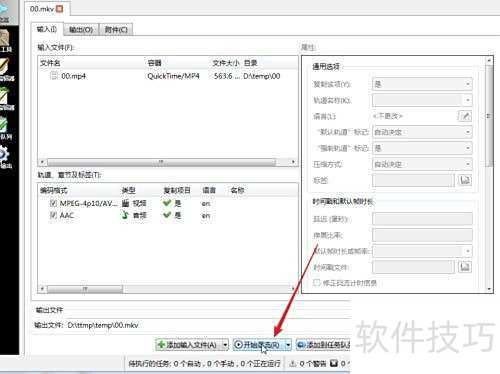Sort by 文件名 column header

coord(50,63)
